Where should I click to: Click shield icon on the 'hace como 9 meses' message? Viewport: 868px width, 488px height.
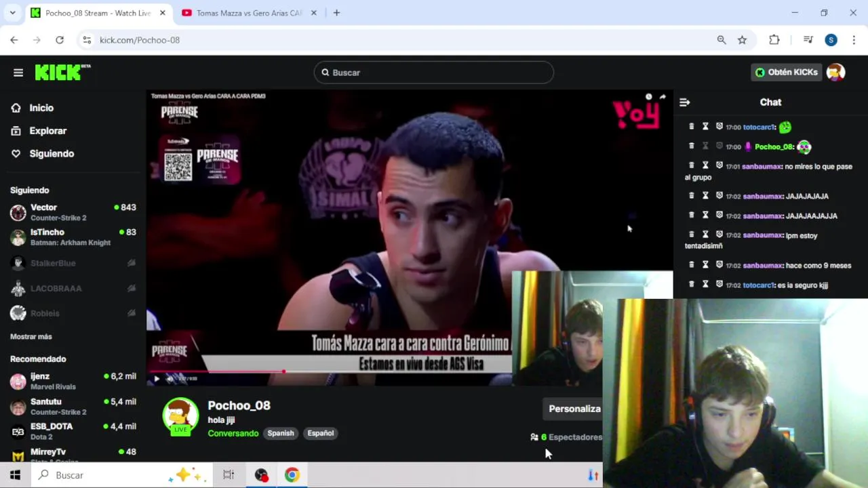tap(719, 265)
